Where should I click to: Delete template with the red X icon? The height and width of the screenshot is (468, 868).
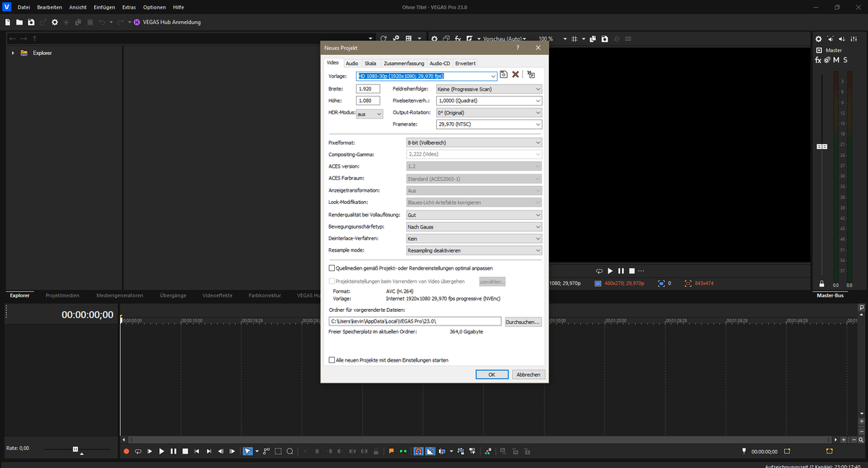[516, 75]
